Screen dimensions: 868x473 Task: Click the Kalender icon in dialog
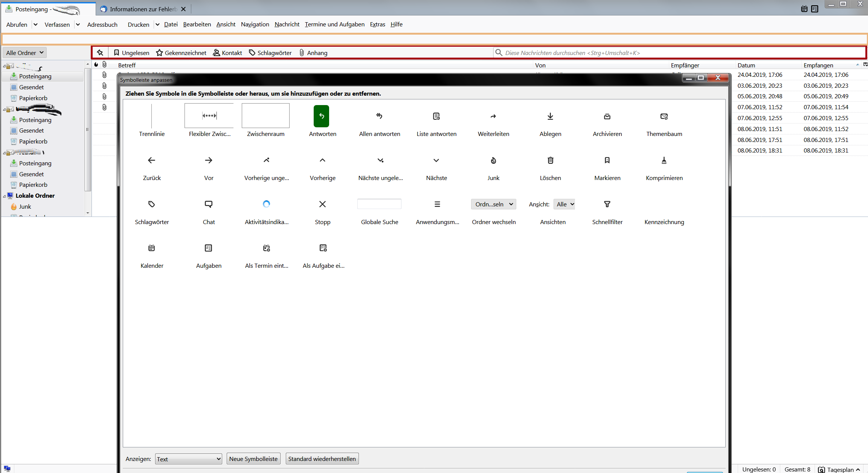[151, 248]
